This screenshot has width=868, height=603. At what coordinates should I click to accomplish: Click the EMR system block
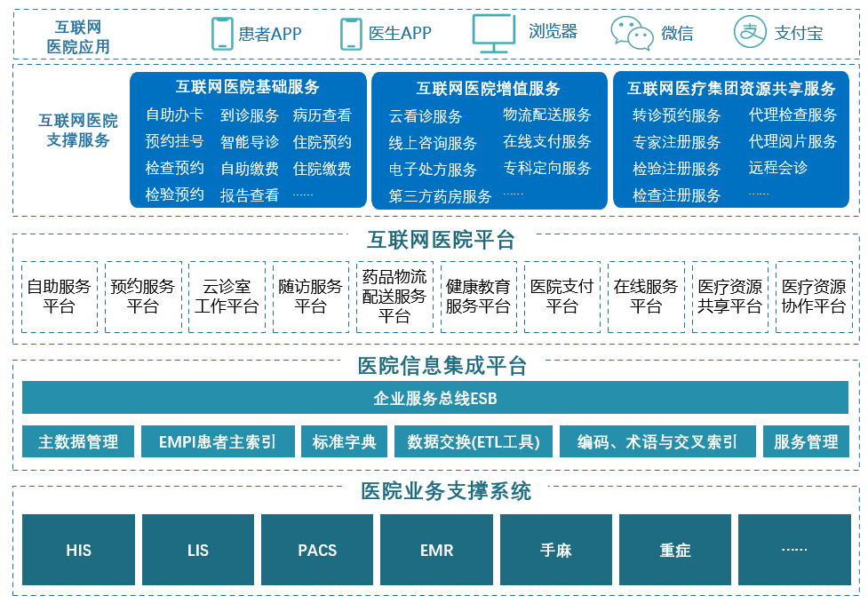(x=437, y=550)
